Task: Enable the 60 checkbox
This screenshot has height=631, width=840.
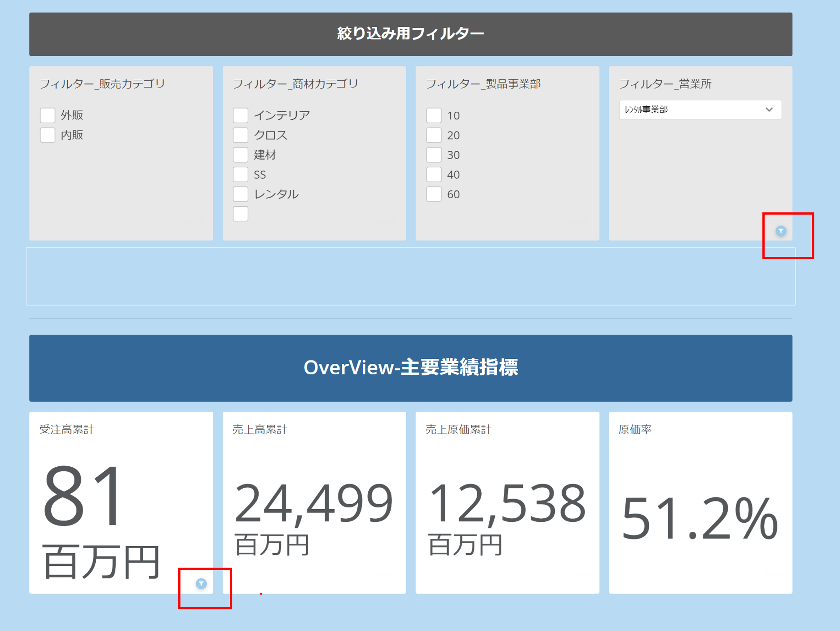Action: tap(434, 194)
